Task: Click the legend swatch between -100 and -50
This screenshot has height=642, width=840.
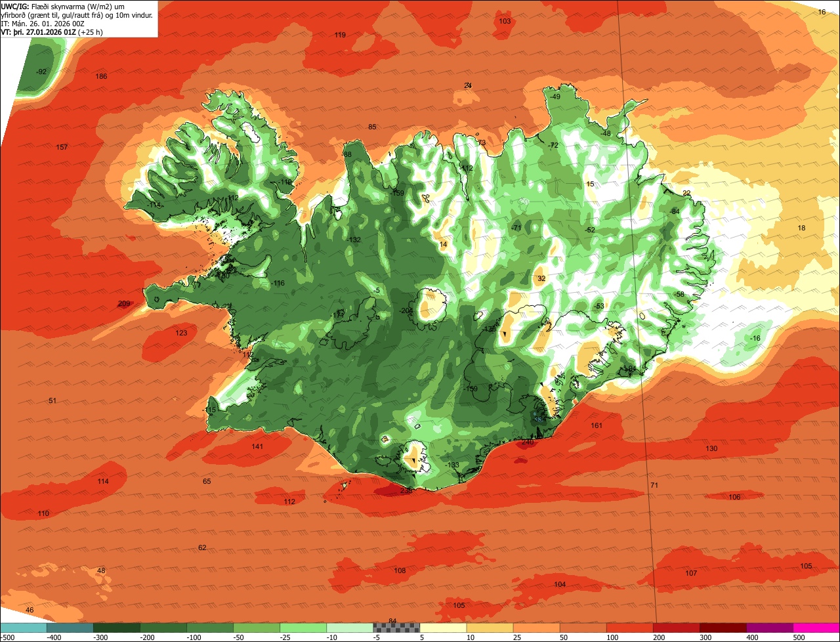Action: (210, 628)
